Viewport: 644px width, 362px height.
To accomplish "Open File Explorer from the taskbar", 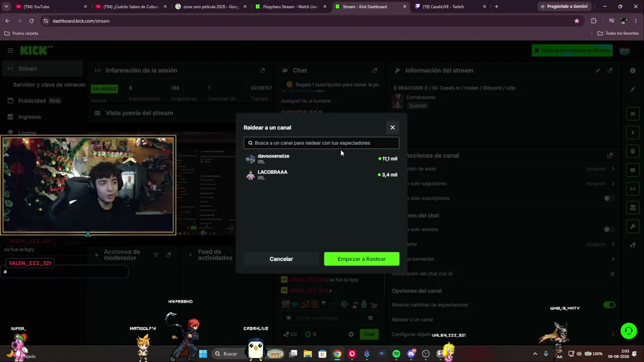I will click(307, 354).
